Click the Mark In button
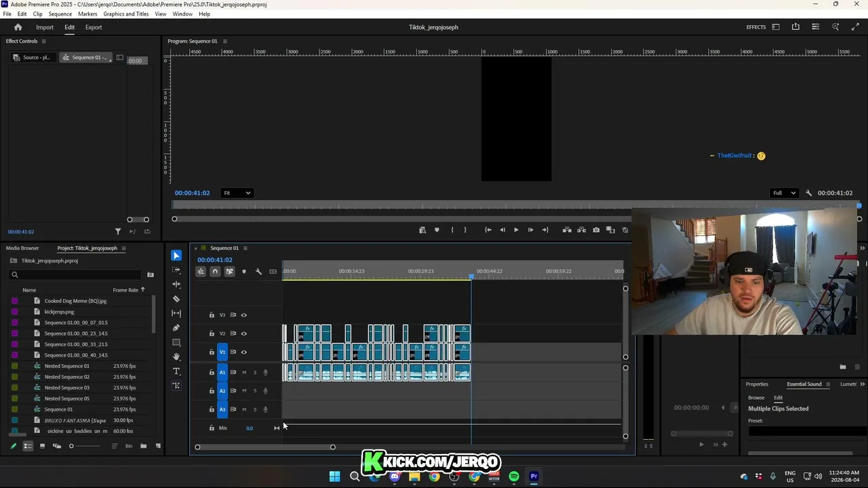Screen dimensions: 868x488 click(452, 230)
